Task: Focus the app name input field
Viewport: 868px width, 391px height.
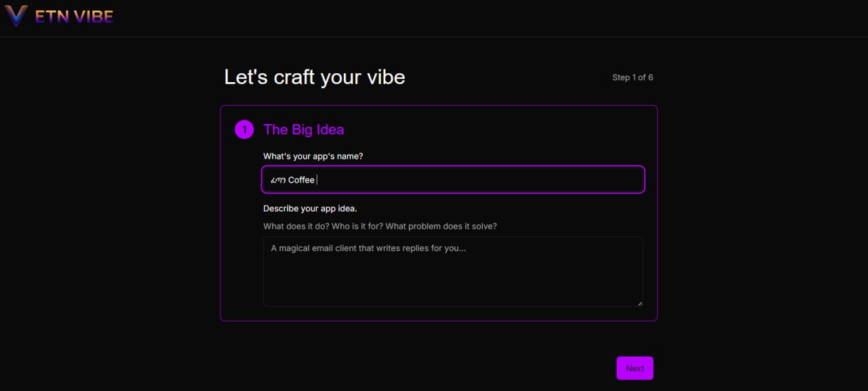Action: 453,180
